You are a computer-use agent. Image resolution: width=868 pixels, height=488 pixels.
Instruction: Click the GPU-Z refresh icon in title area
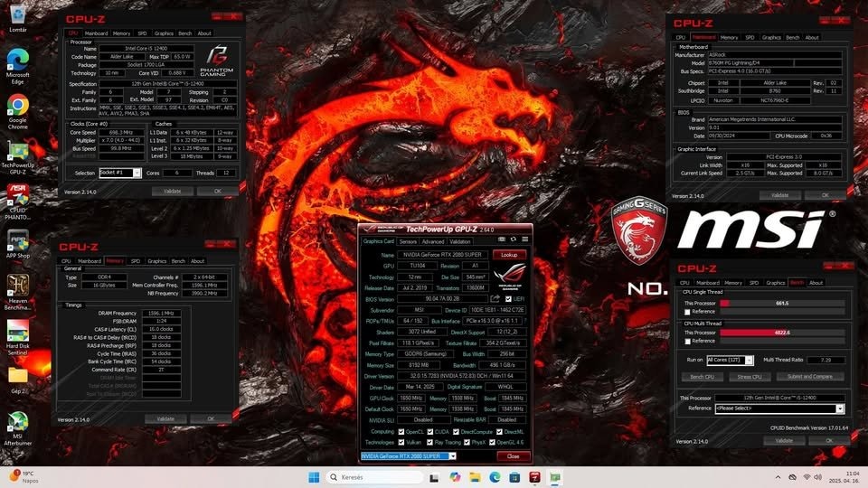click(x=514, y=239)
